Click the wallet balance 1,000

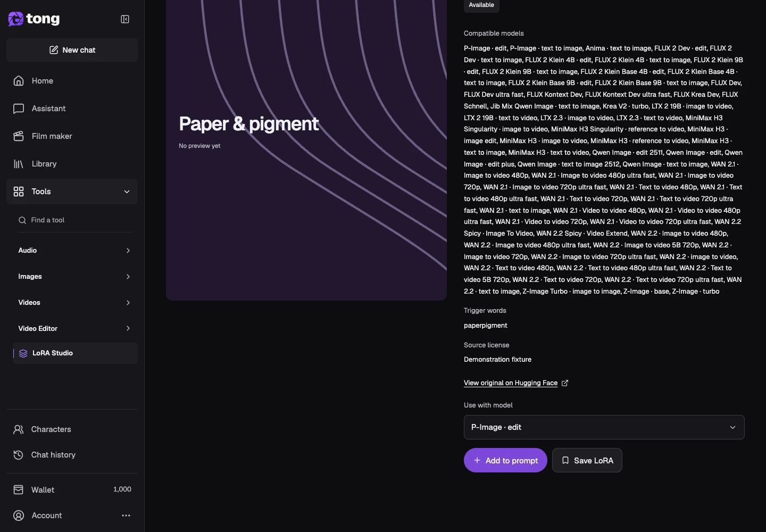(x=122, y=489)
